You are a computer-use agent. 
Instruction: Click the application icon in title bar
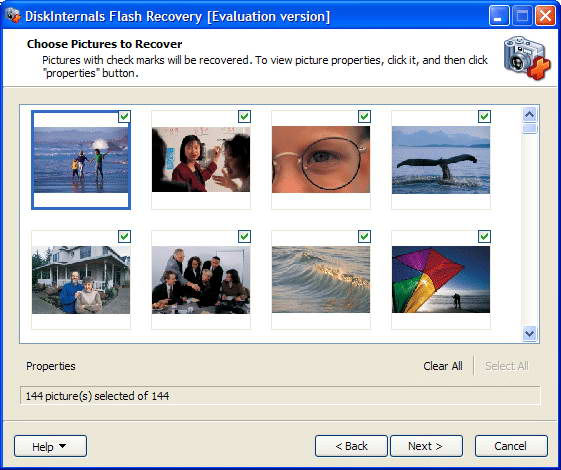(x=13, y=16)
